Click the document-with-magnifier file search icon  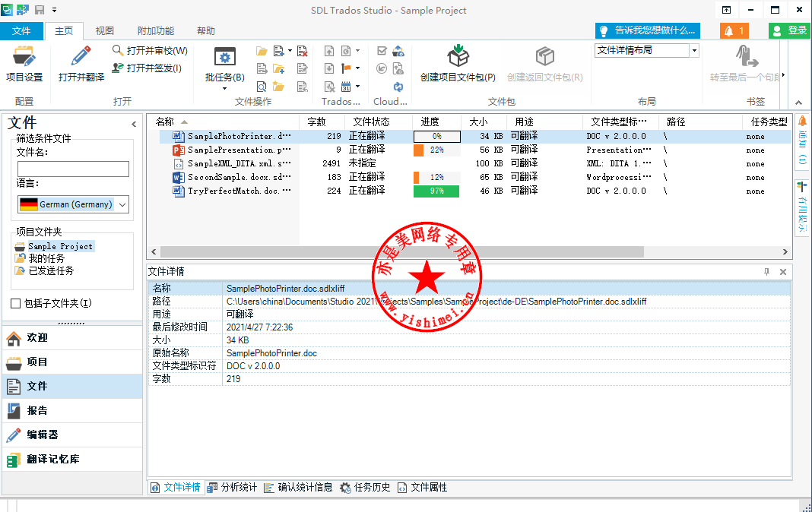pos(262,87)
